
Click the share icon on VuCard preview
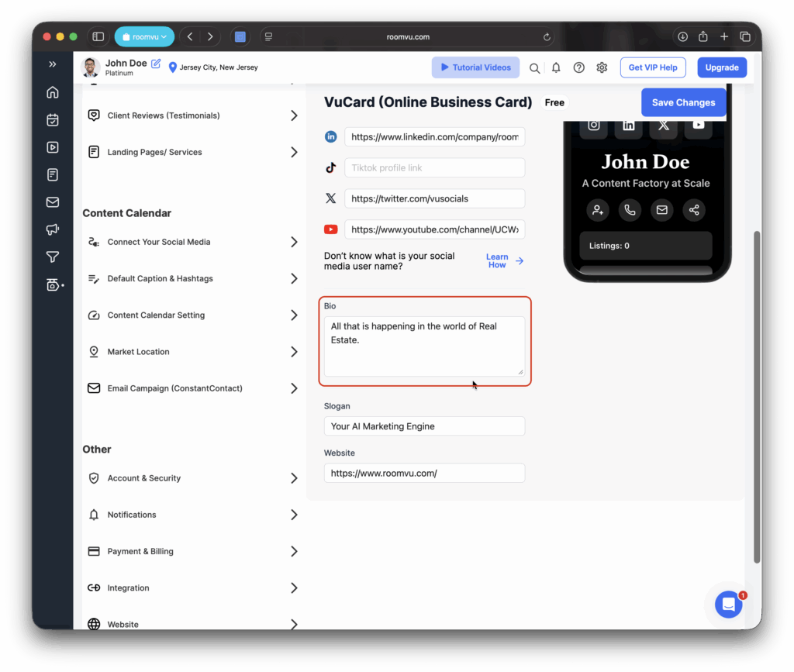coord(694,209)
